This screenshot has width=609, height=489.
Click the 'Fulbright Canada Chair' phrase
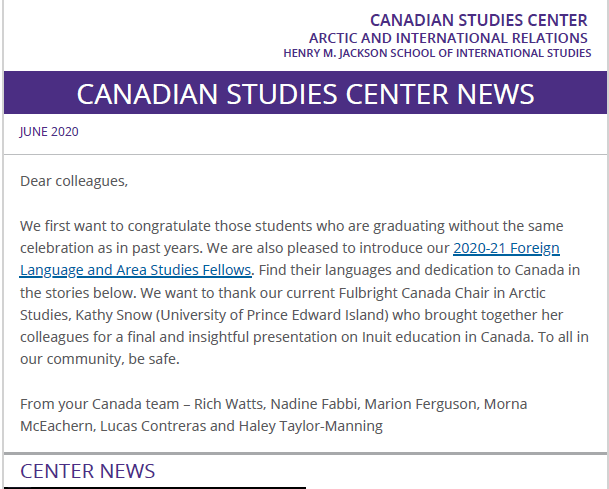click(x=414, y=292)
